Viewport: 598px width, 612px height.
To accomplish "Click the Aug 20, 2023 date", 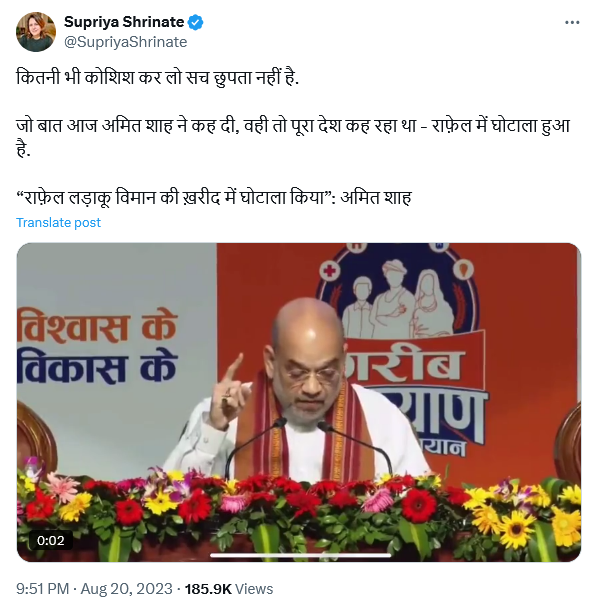I will coord(126,589).
